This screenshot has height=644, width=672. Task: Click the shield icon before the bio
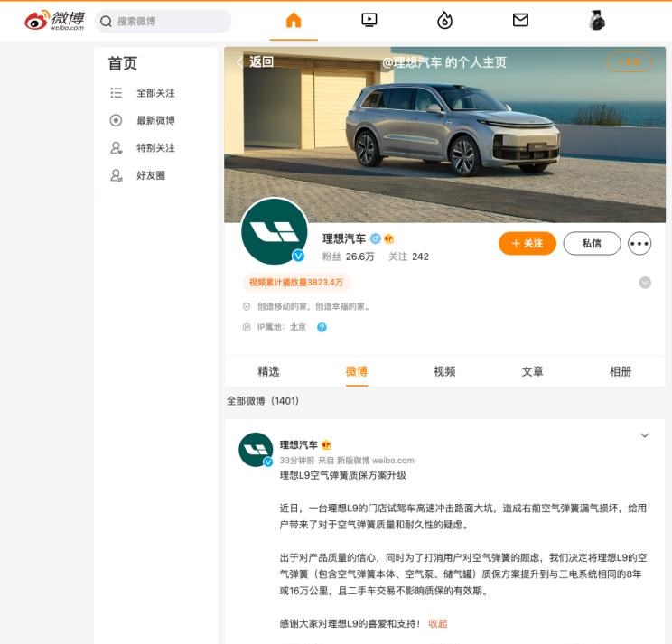click(247, 307)
